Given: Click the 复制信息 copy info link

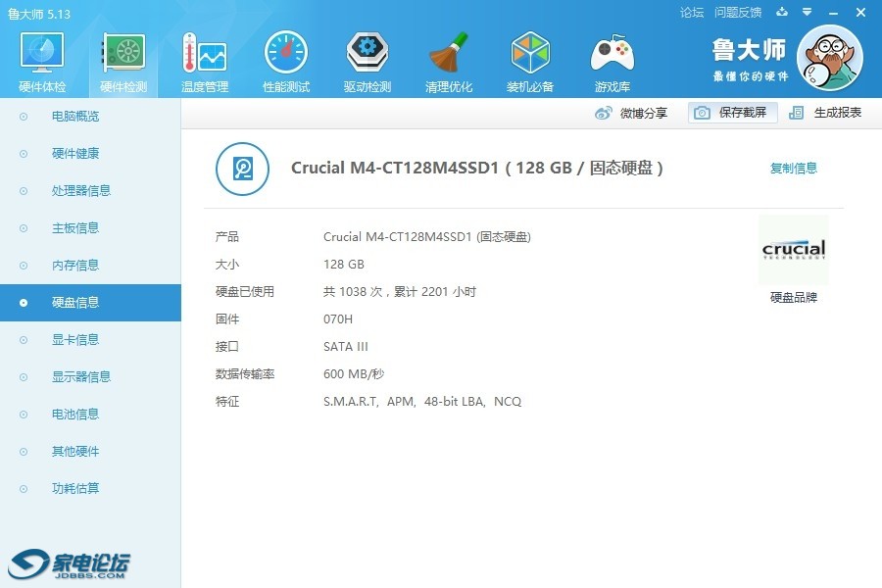Looking at the screenshot, I should pos(793,169).
